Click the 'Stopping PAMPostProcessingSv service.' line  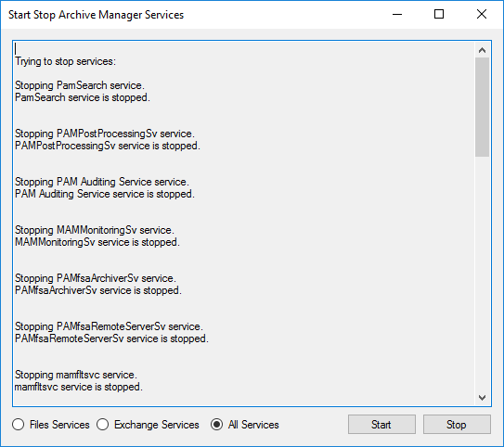(105, 134)
